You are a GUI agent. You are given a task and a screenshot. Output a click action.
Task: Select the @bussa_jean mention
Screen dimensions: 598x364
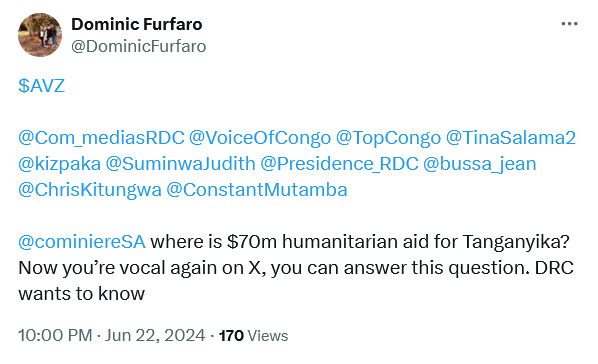(480, 164)
